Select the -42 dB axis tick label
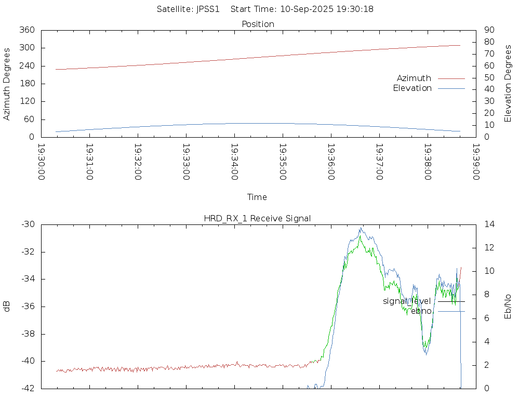 [28, 389]
